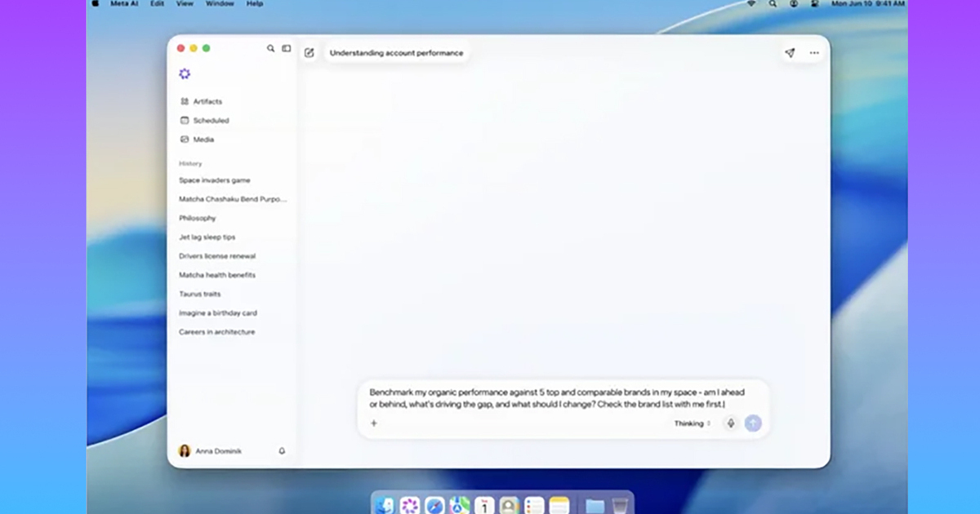Open Drivers license renewal chat
The image size is (980, 514).
pos(217,256)
